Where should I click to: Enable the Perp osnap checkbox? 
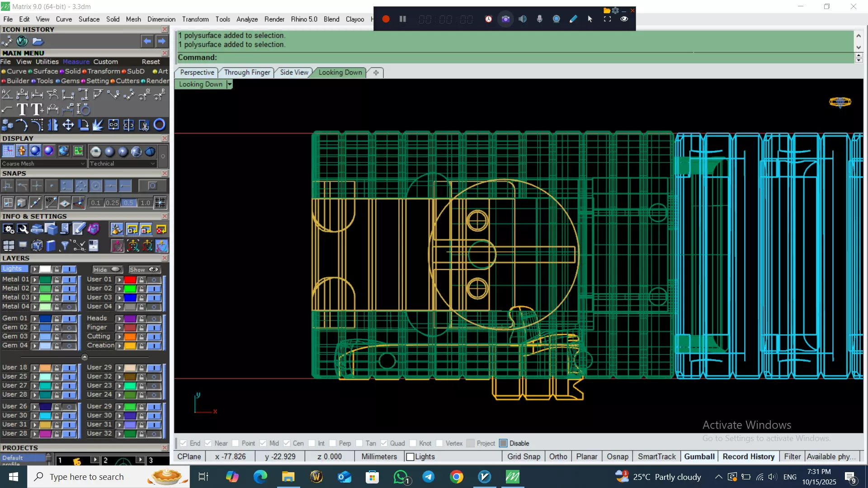pyautogui.click(x=333, y=443)
